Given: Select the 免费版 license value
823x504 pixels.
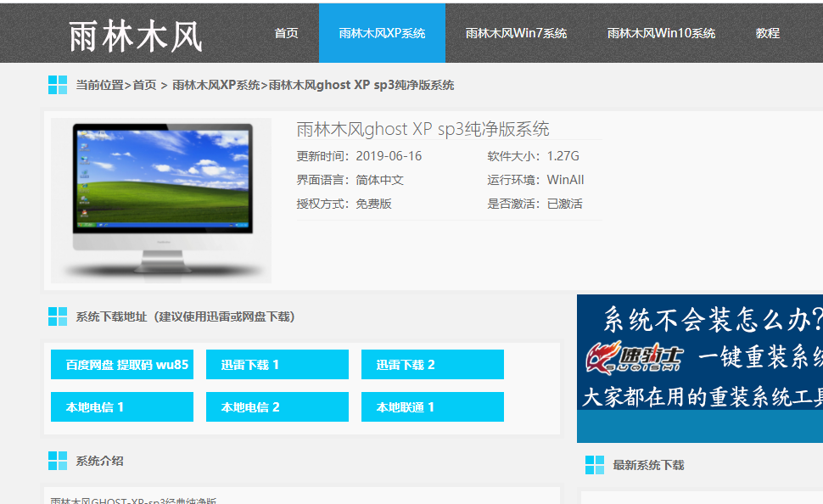Looking at the screenshot, I should tap(373, 204).
